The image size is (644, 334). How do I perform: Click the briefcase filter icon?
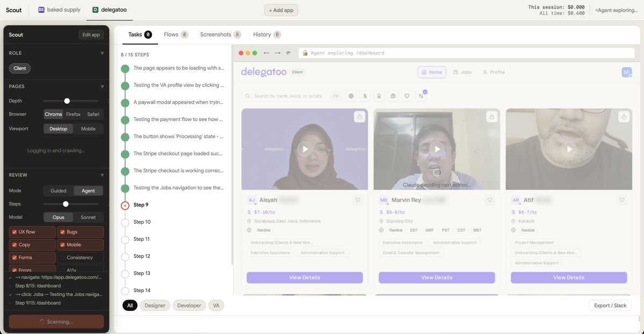click(393, 96)
